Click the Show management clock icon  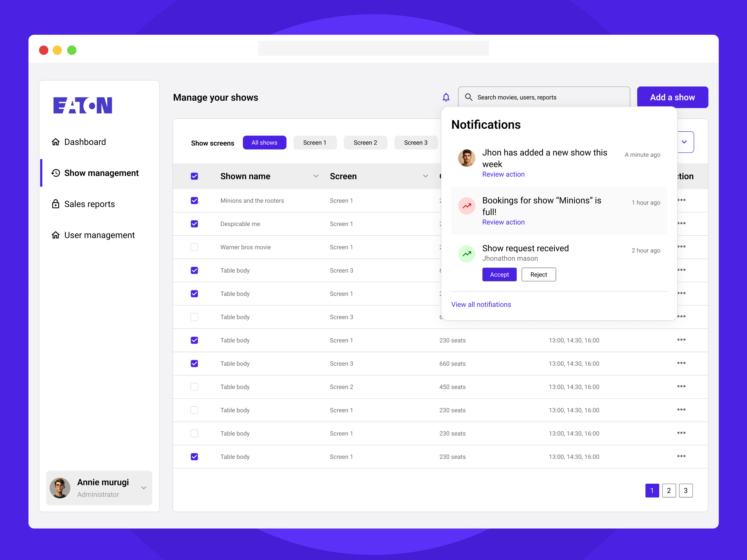tap(56, 173)
